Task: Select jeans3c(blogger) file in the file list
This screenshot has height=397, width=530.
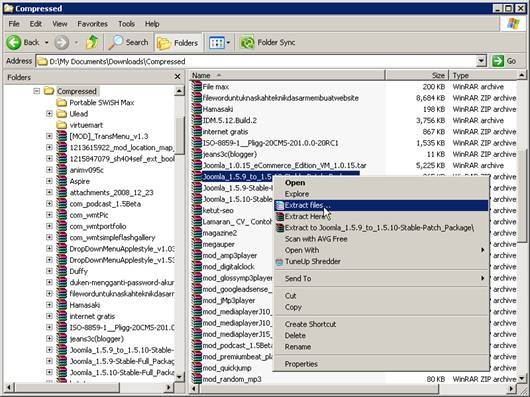Action: pyautogui.click(x=230, y=154)
